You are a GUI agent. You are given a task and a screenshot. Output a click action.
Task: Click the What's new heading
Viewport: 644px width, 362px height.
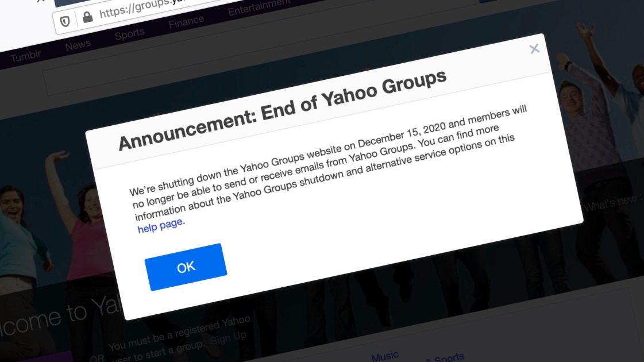click(x=612, y=202)
